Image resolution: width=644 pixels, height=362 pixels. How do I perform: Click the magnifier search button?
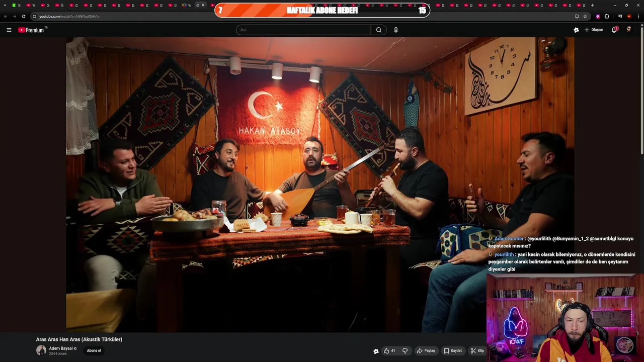[379, 30]
